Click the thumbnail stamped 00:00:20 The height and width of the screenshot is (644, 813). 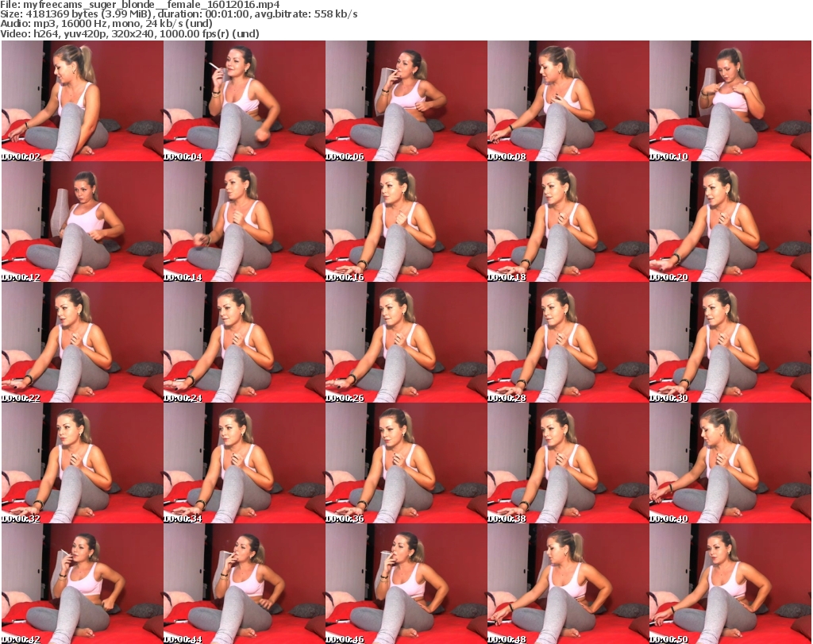pos(730,222)
